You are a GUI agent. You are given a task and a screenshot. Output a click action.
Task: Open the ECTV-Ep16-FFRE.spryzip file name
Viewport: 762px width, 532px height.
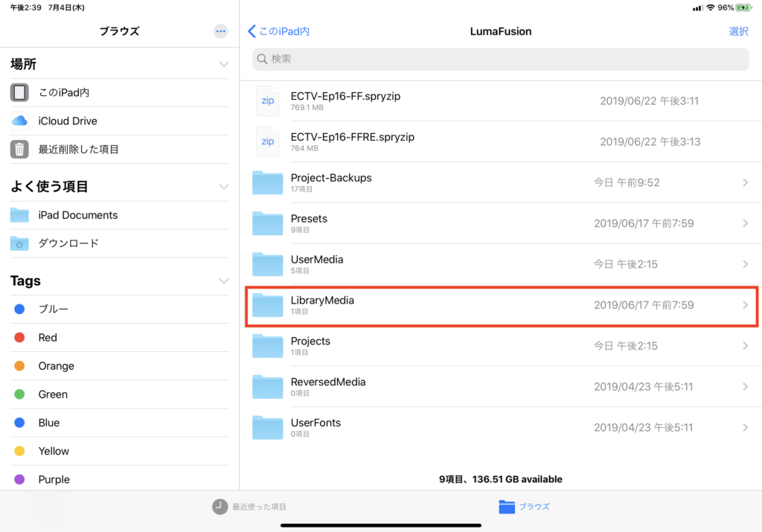coord(352,137)
